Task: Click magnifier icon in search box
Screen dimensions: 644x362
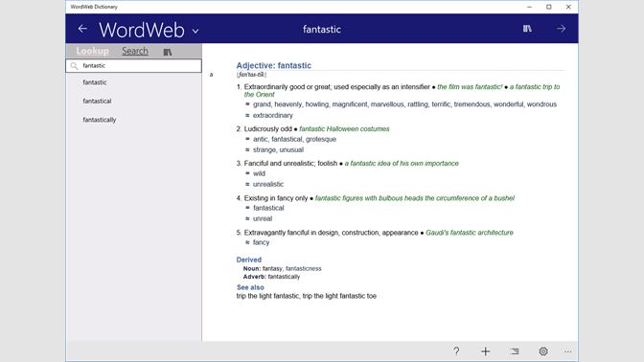Action: pyautogui.click(x=75, y=66)
